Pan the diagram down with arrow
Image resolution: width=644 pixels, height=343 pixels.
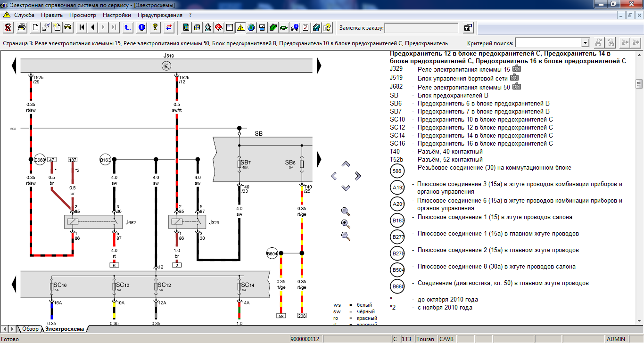tap(346, 188)
